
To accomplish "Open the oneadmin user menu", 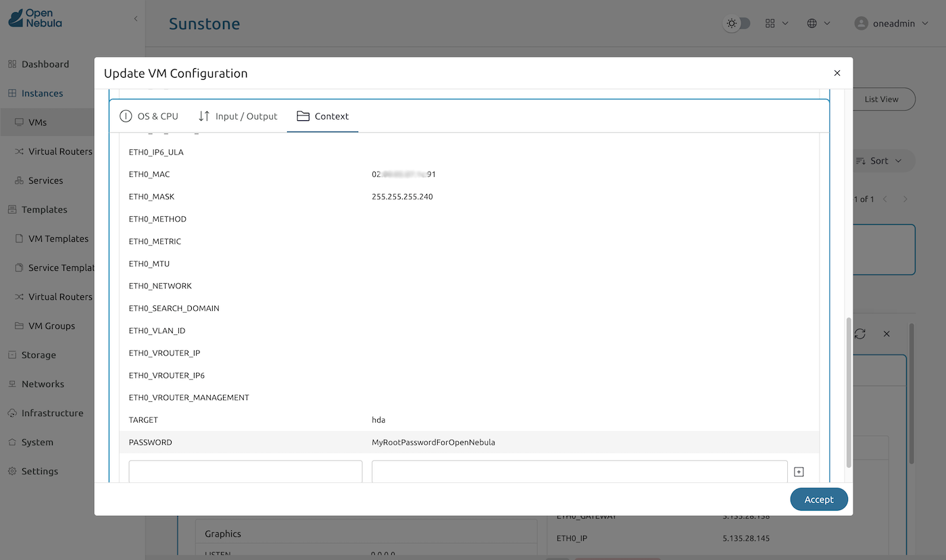I will (891, 22).
